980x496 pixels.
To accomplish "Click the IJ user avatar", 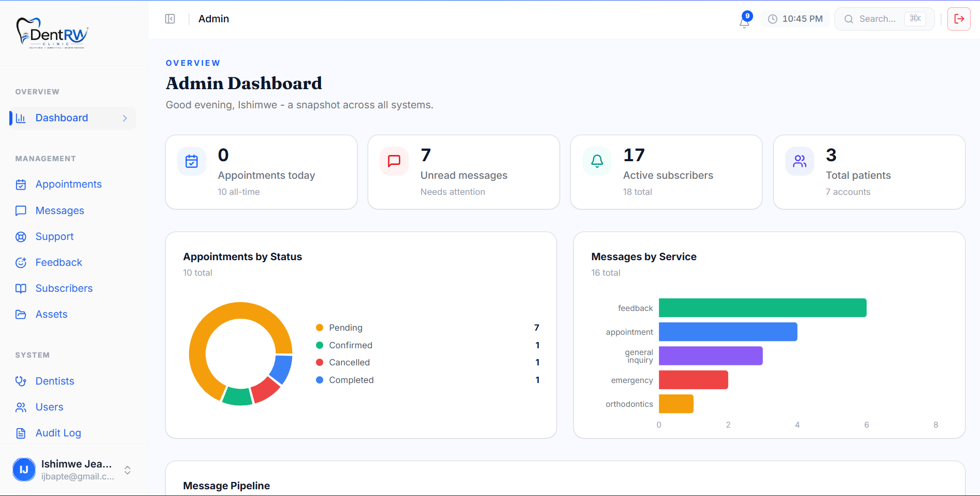I will [x=24, y=470].
